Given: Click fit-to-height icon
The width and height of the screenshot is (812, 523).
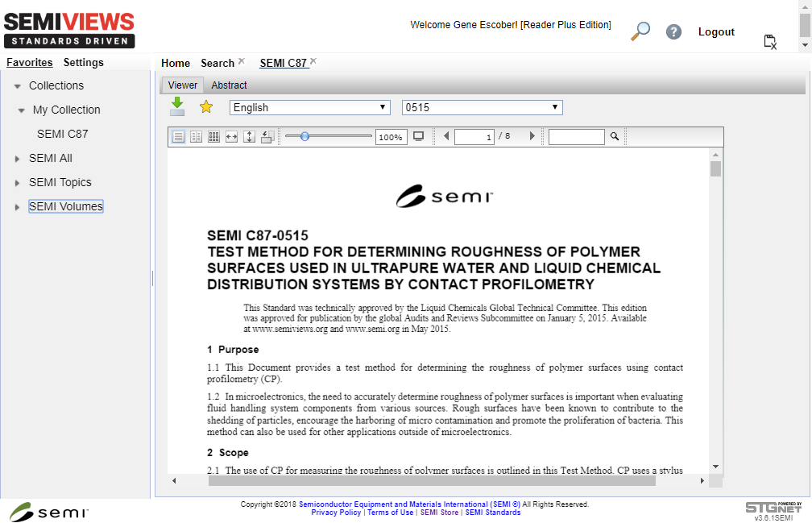Looking at the screenshot, I should pos(249,137).
